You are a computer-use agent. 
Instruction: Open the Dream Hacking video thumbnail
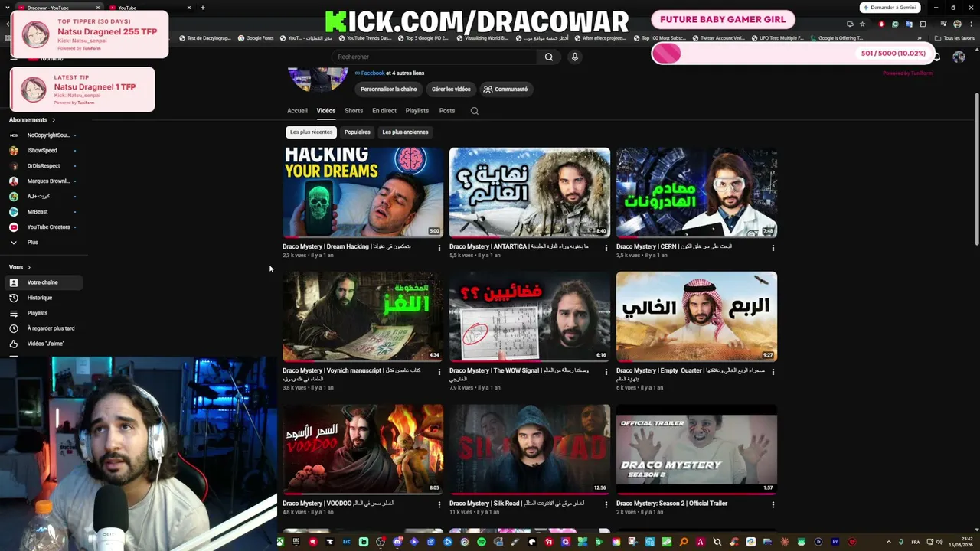363,192
